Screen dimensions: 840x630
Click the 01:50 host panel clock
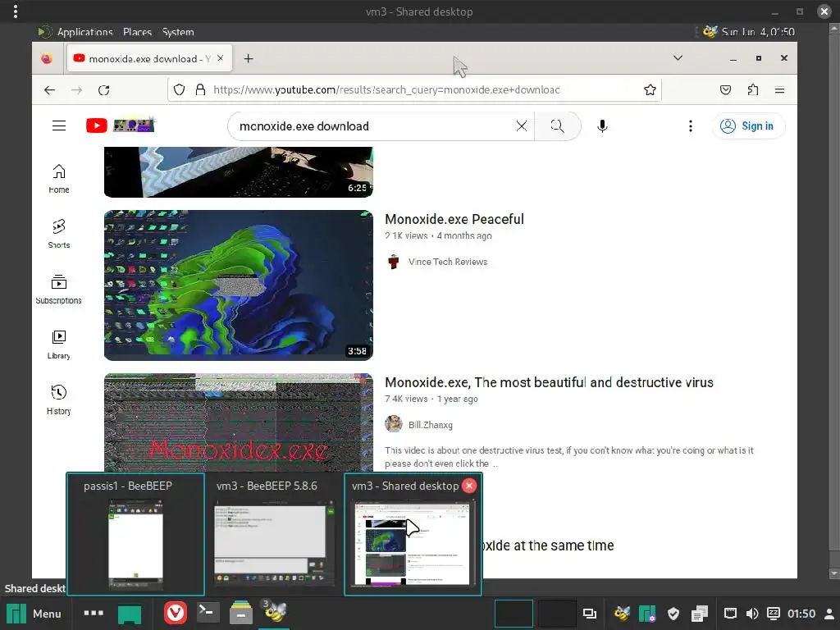[x=801, y=614]
